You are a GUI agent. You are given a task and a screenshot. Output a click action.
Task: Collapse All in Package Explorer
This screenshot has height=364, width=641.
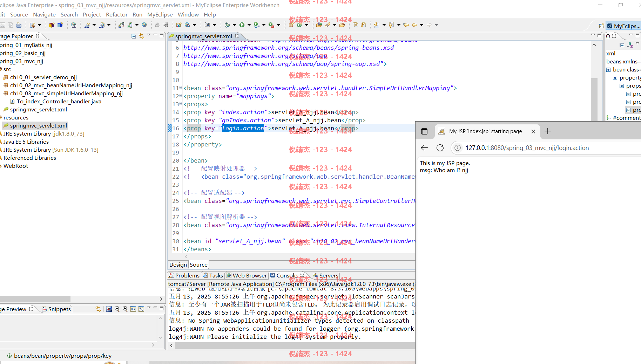tap(133, 36)
